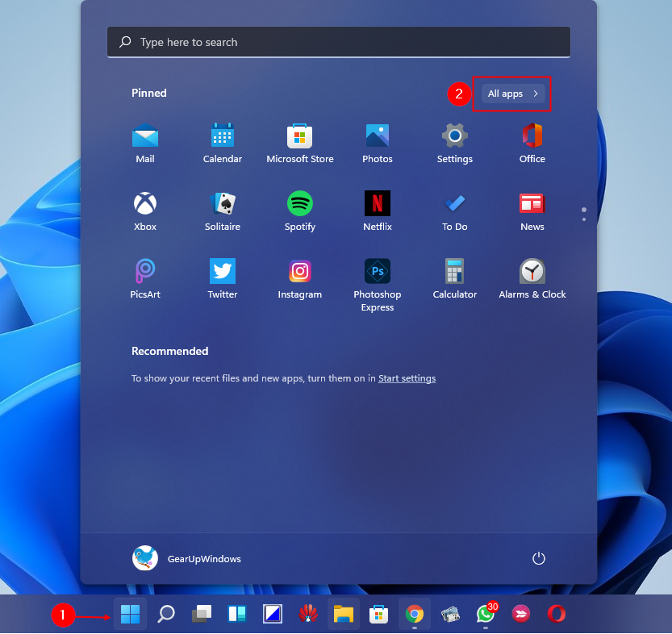Open the PicsArt app
Viewport: 672px width, 634px height.
point(145,279)
